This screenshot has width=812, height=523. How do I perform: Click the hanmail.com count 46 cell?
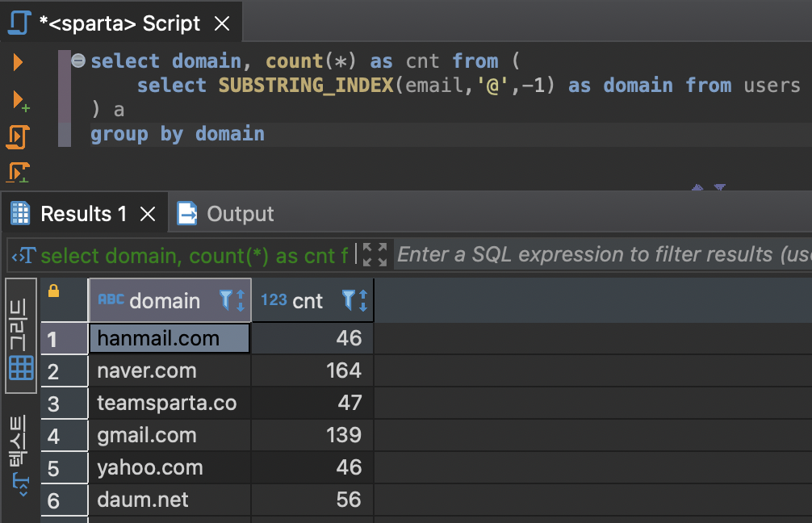point(312,338)
